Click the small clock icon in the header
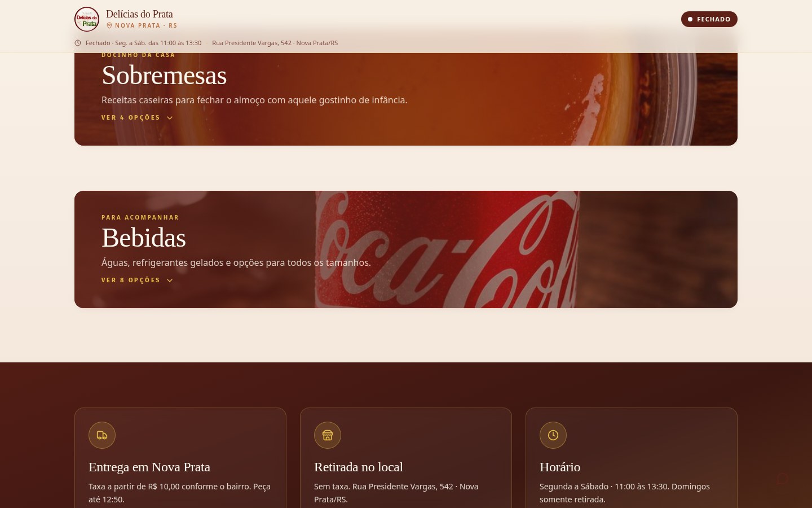 tap(78, 43)
